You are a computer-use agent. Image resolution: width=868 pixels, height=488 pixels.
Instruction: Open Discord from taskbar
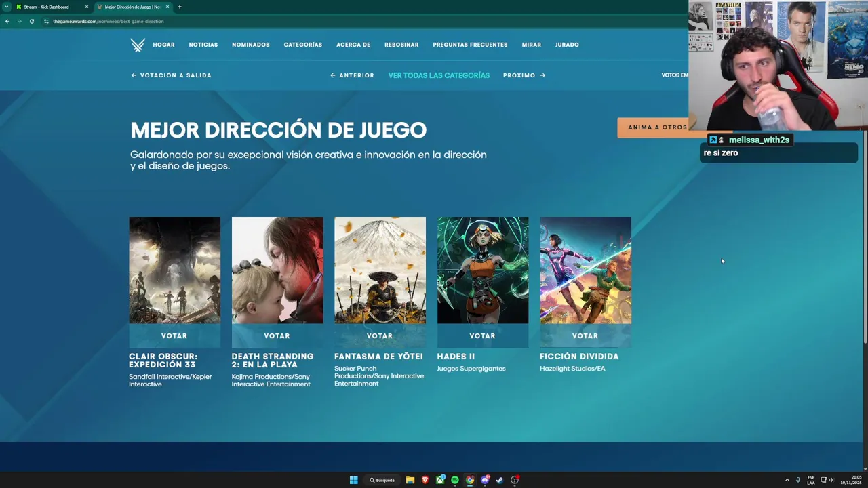(485, 480)
